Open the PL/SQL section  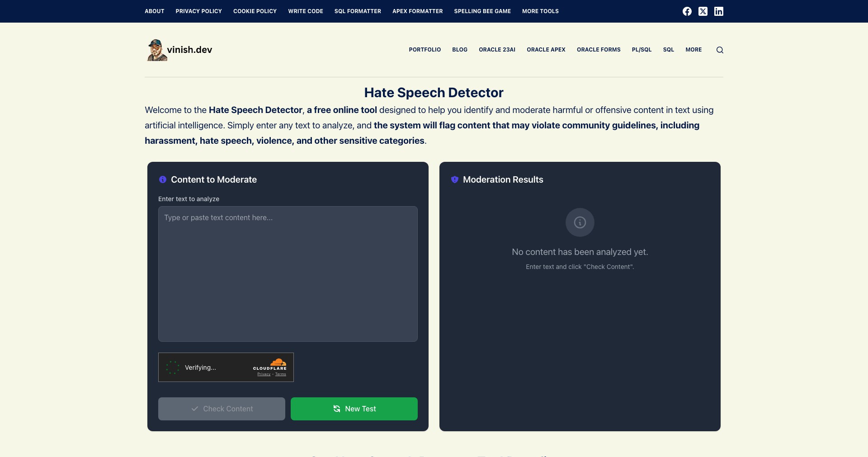(642, 50)
